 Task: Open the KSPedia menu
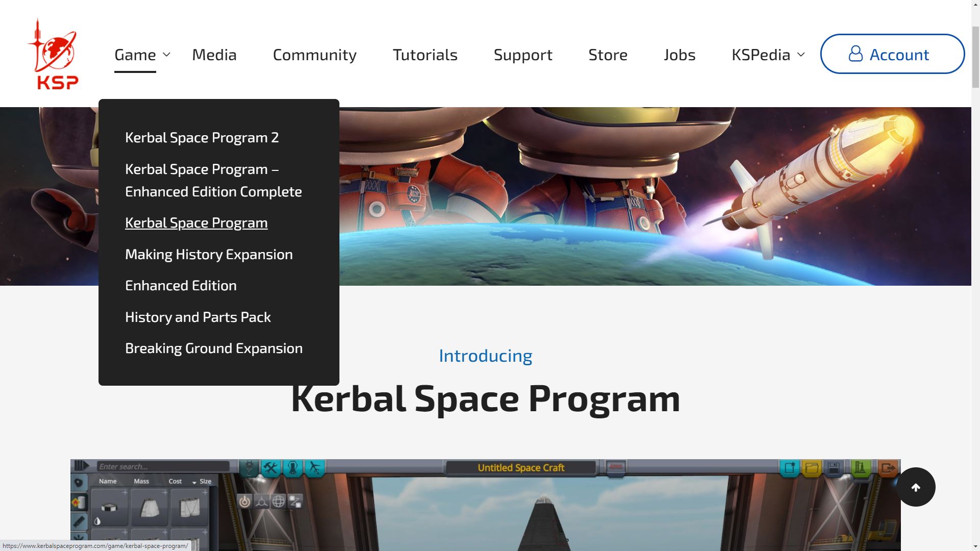pyautogui.click(x=761, y=55)
